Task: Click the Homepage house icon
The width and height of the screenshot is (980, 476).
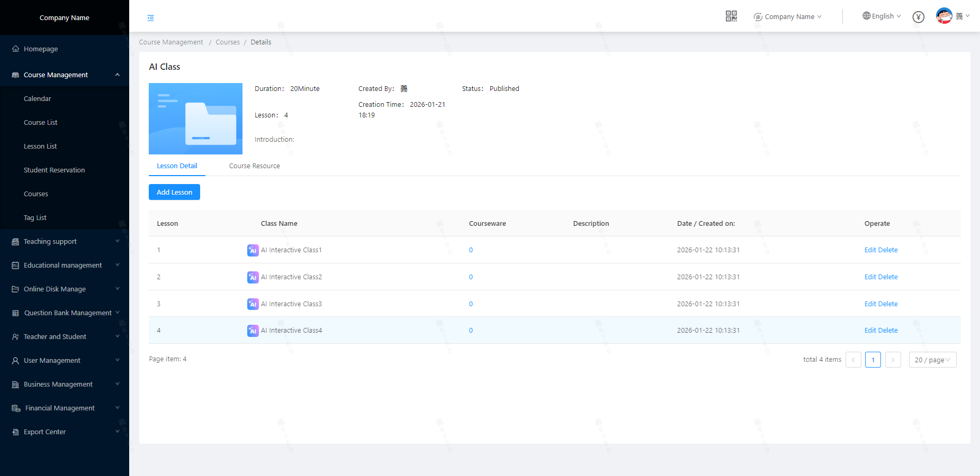Action: click(15, 49)
